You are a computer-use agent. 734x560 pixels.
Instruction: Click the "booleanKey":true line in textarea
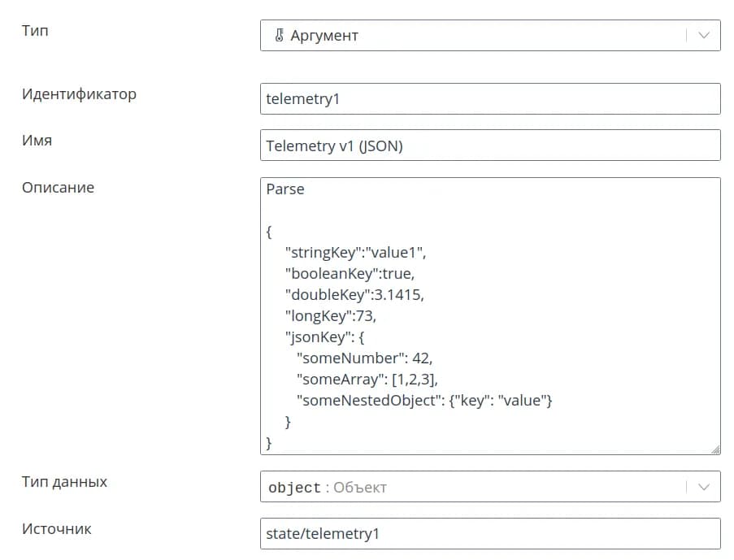click(x=350, y=274)
